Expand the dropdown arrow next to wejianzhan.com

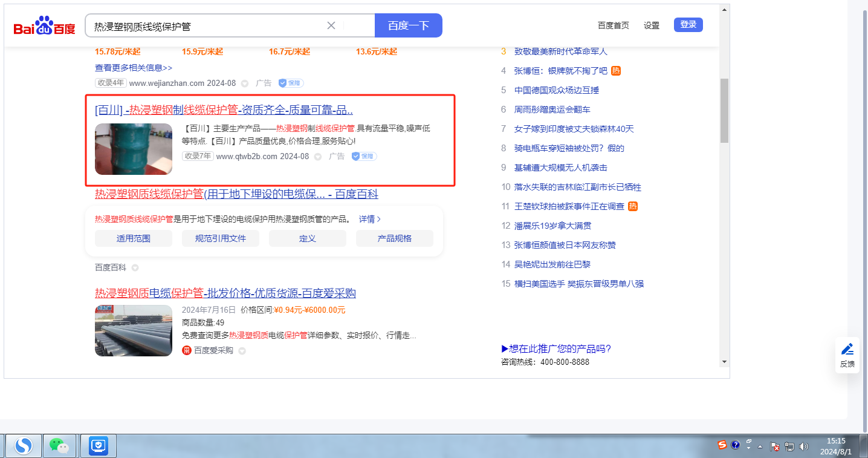245,83
